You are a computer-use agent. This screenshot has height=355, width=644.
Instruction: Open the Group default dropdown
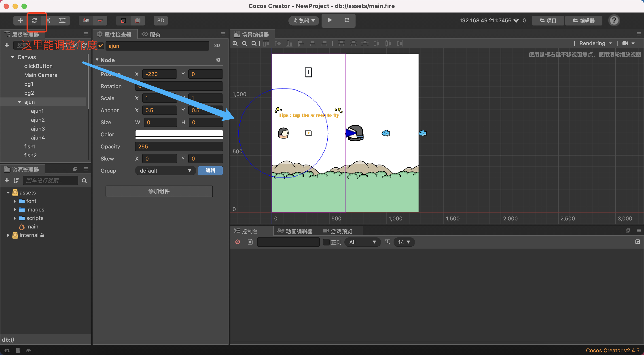[x=165, y=171]
